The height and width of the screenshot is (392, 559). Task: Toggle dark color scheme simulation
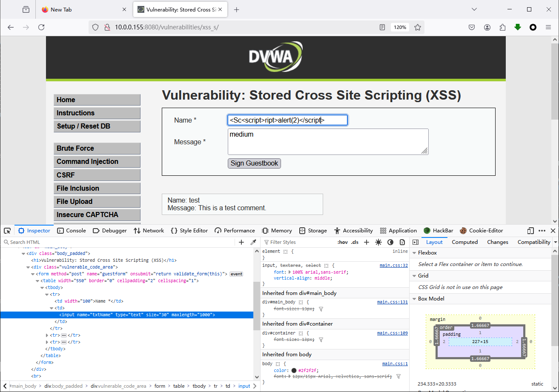(x=390, y=242)
